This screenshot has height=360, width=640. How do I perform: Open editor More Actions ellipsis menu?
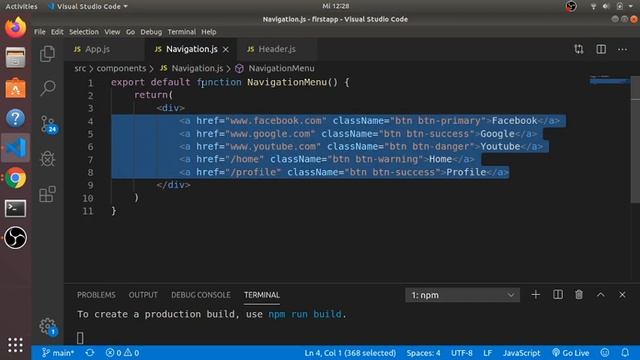pos(622,49)
